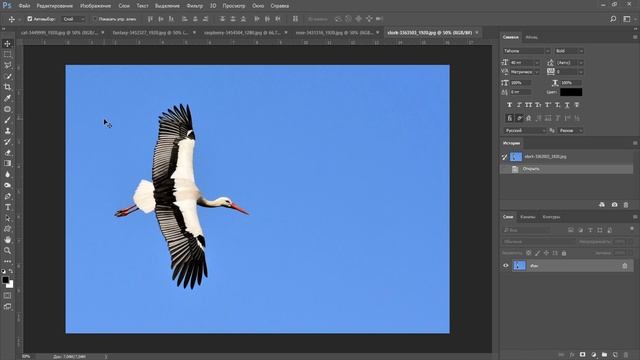The width and height of the screenshot is (640, 360).
Task: Toggle Faux Italic in Character panel
Action: coord(519,105)
